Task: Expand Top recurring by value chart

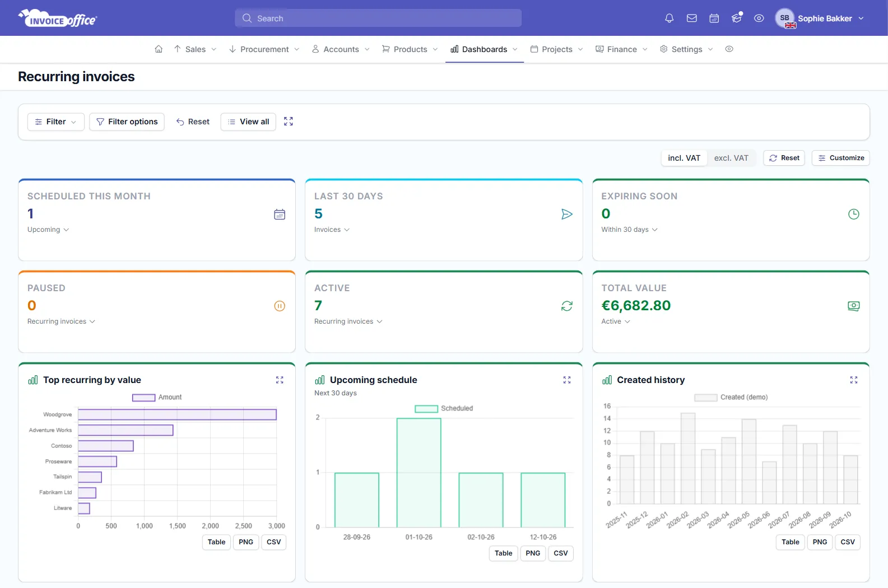Action: pyautogui.click(x=280, y=380)
